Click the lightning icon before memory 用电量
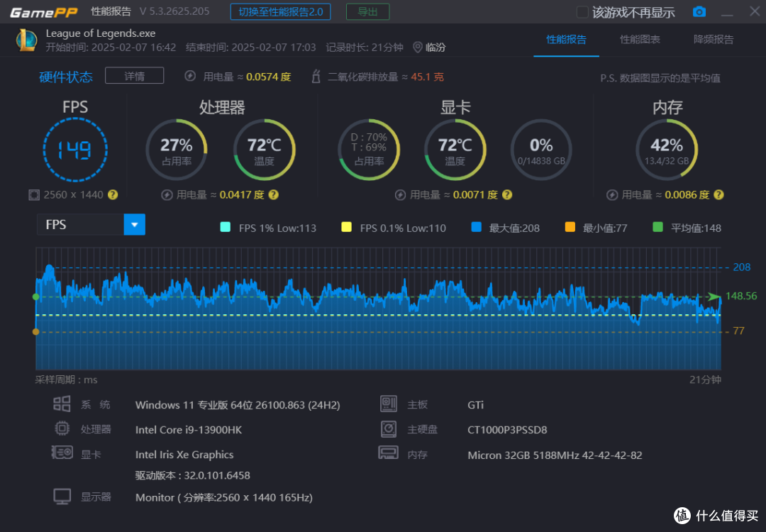Screen dimensions: 766x532 click(x=612, y=195)
